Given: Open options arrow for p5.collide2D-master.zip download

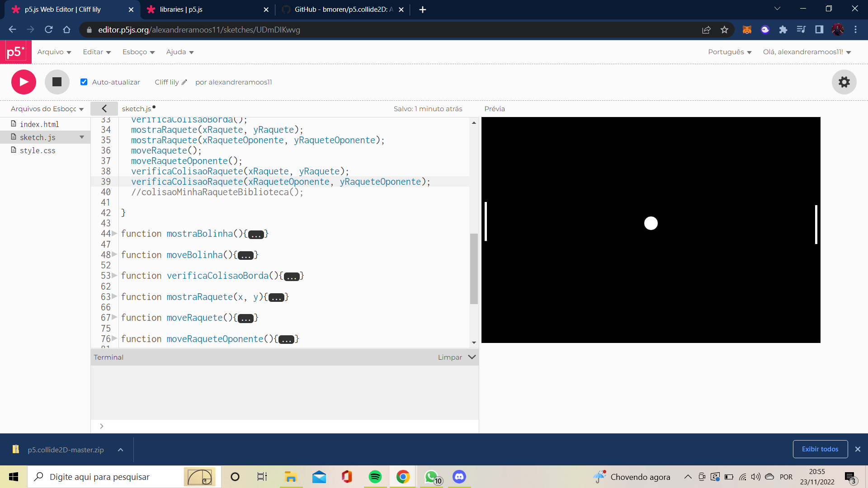Looking at the screenshot, I should (120, 450).
